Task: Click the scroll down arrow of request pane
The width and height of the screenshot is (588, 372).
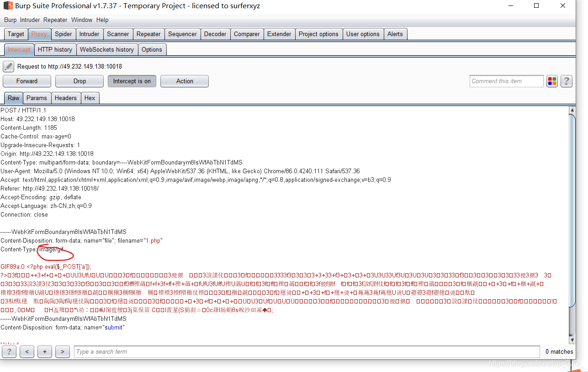Action: pyautogui.click(x=572, y=340)
